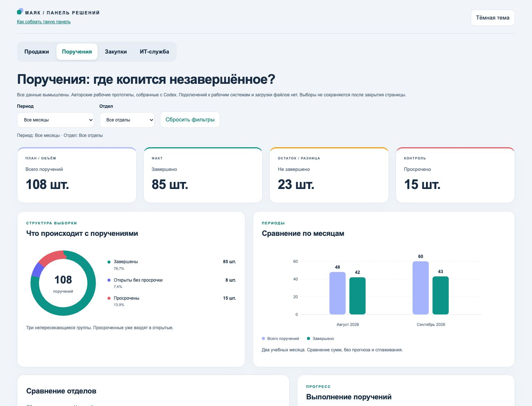Switch to the Закупки tab
Image resolution: width=532 pixels, height=406 pixels.
(116, 52)
